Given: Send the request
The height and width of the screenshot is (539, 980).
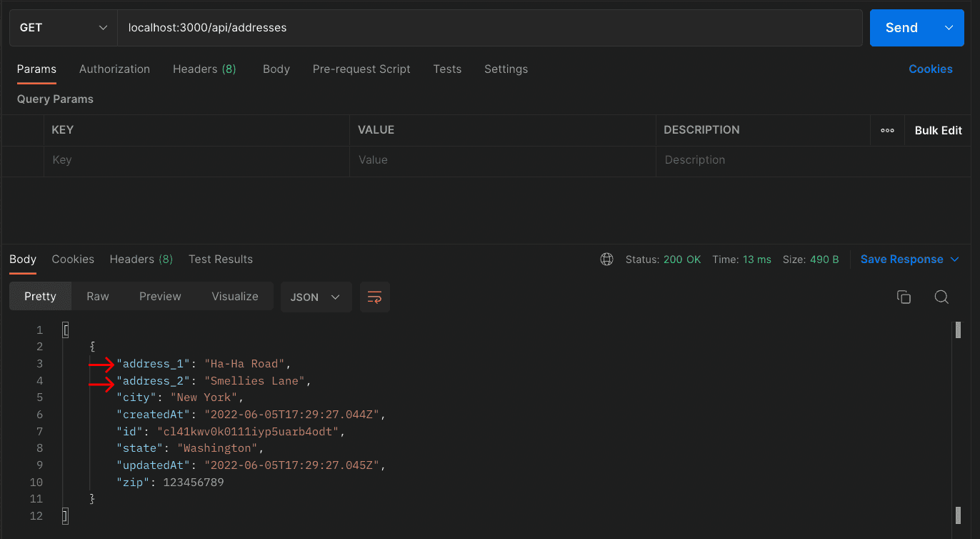Looking at the screenshot, I should tap(901, 28).
